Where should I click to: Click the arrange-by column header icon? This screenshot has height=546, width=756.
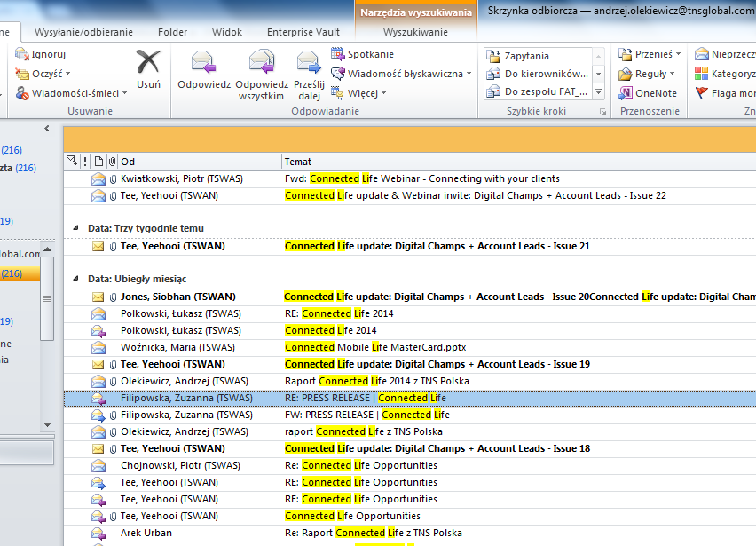click(x=72, y=161)
